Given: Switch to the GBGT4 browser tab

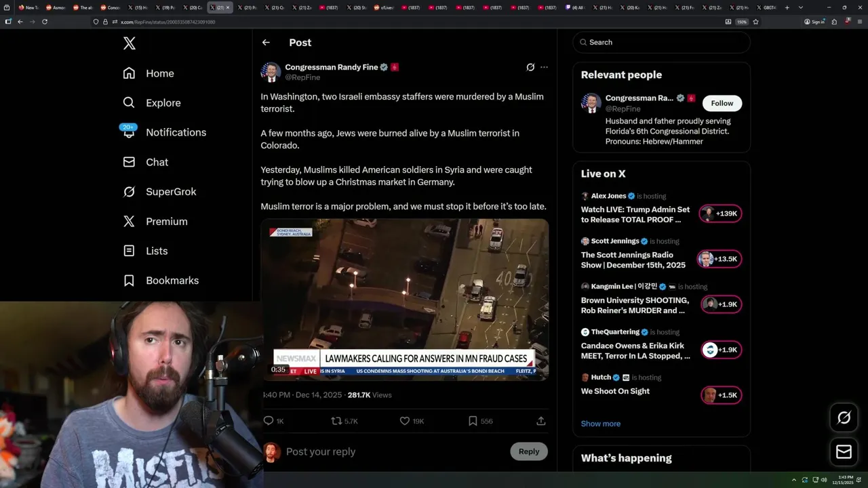Looking at the screenshot, I should coord(766,7).
